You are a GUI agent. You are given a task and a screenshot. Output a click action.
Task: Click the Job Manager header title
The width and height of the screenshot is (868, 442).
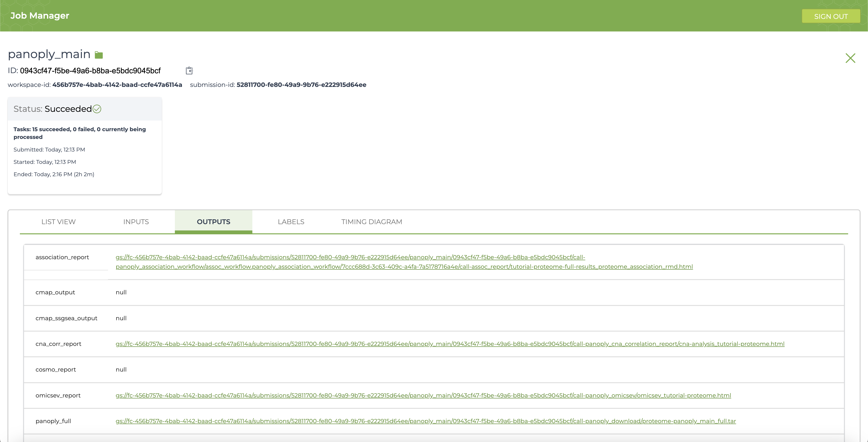[x=40, y=15]
